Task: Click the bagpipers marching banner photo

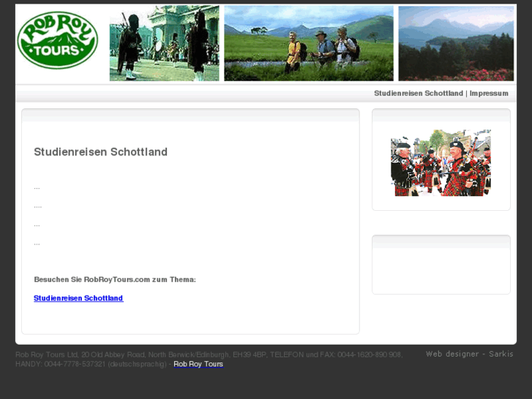Action: coord(164,43)
